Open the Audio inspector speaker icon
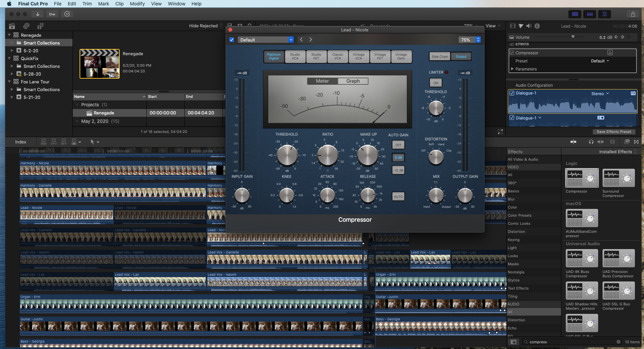644x349 pixels. (x=529, y=26)
